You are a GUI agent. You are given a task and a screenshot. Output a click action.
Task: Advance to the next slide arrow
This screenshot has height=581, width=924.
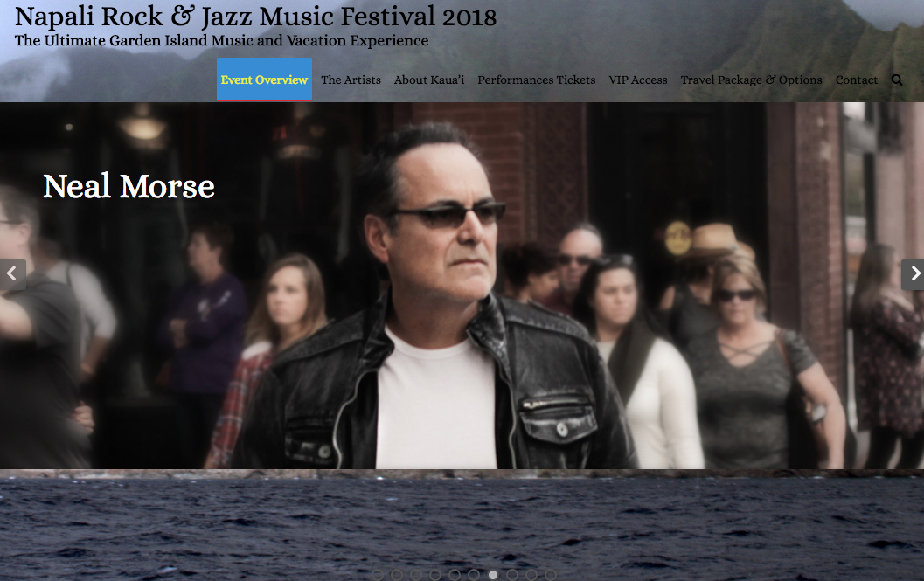[913, 274]
